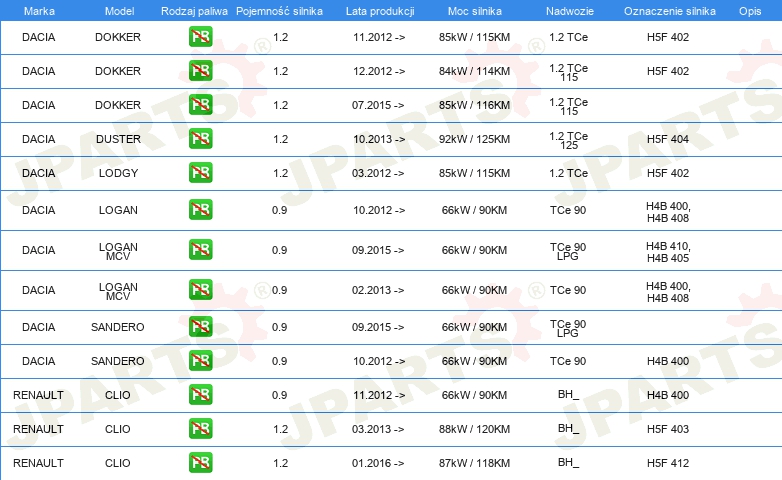Click production date 01.2016 ->
Viewport: 782px width, 480px height.
(x=378, y=463)
